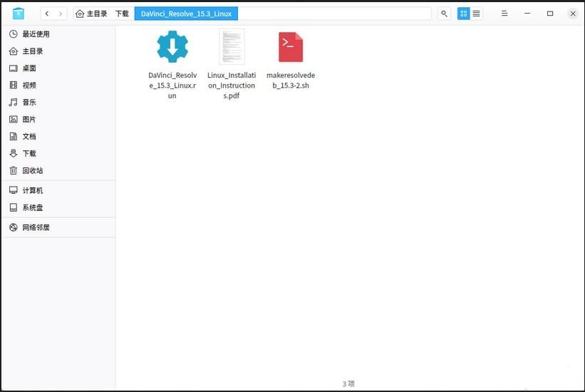Close the file manager window

[573, 14]
